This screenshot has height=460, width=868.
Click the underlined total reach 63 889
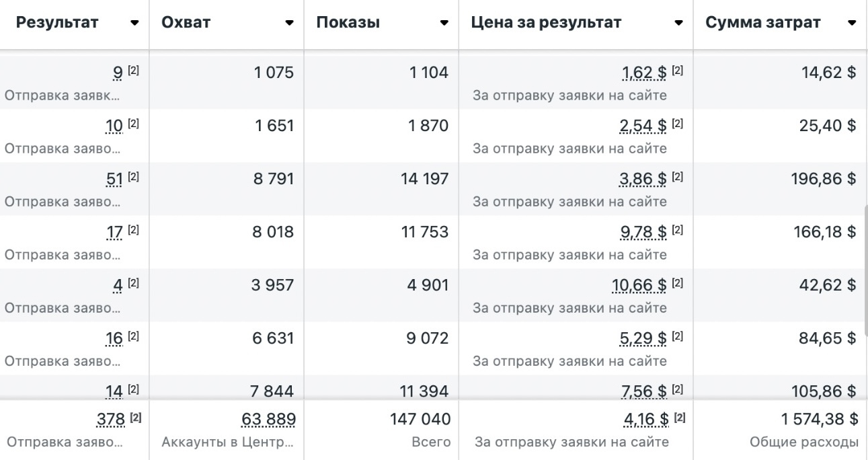[x=268, y=420]
